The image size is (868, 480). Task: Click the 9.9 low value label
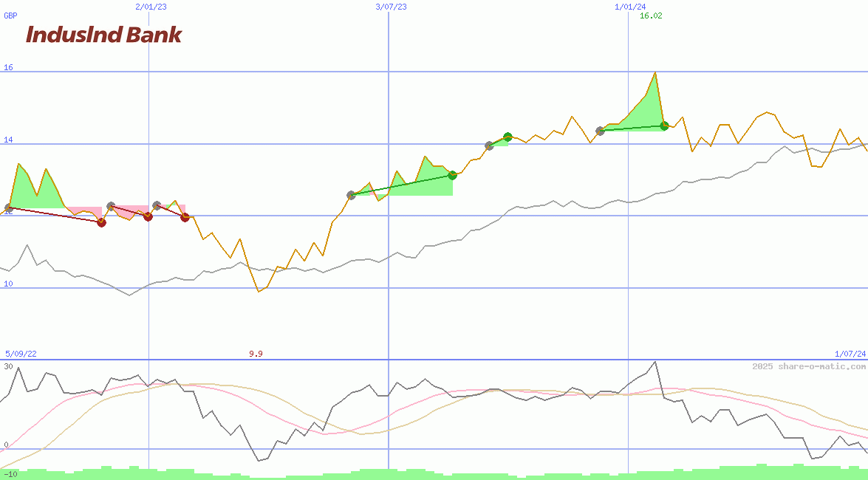click(256, 354)
